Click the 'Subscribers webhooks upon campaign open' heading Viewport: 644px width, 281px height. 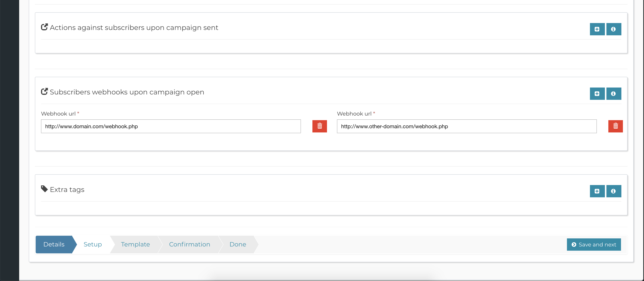click(127, 92)
